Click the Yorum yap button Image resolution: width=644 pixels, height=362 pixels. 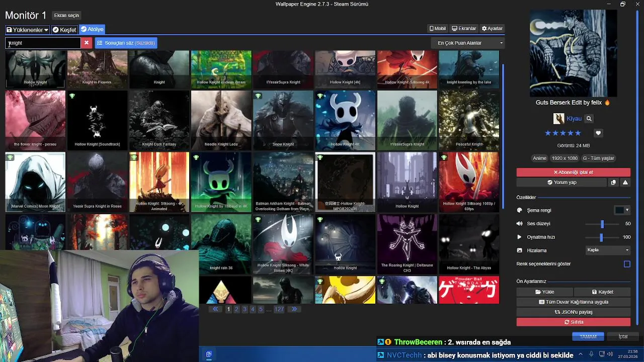click(x=561, y=183)
